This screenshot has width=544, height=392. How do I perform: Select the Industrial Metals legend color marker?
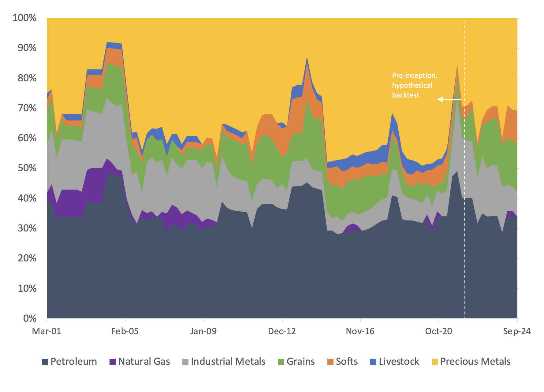tap(185, 362)
